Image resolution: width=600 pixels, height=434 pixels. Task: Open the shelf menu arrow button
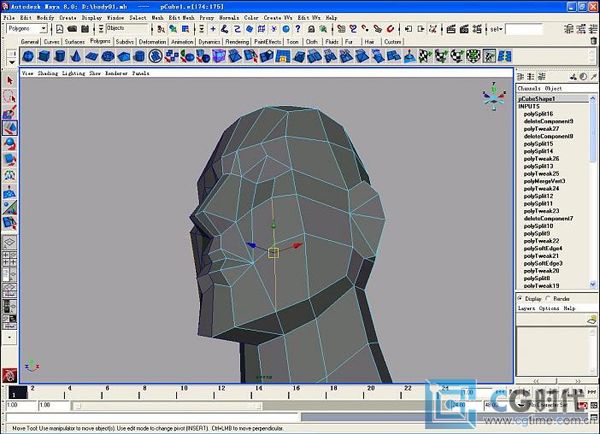tap(12, 62)
